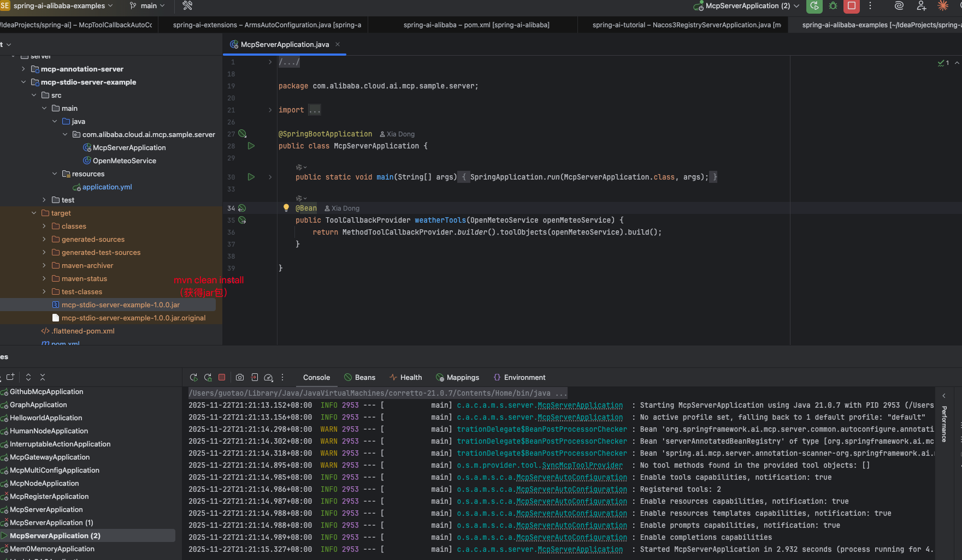Expand the mcp-annotation-server folder
The height and width of the screenshot is (560, 962).
click(x=23, y=69)
